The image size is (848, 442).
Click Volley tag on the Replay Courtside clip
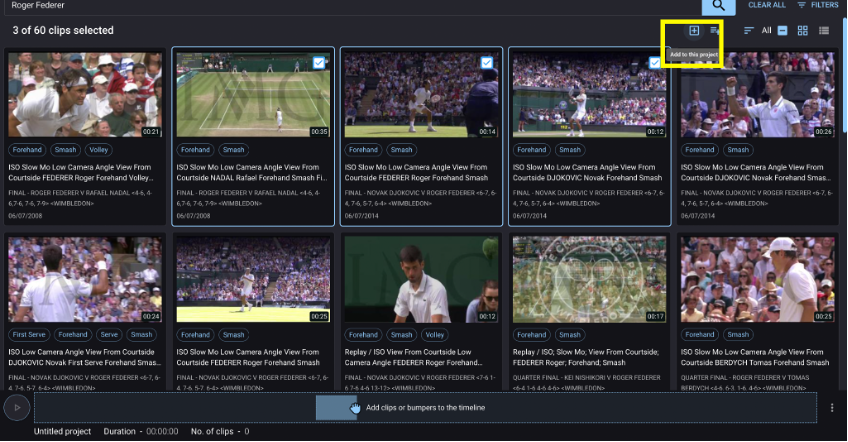click(434, 335)
